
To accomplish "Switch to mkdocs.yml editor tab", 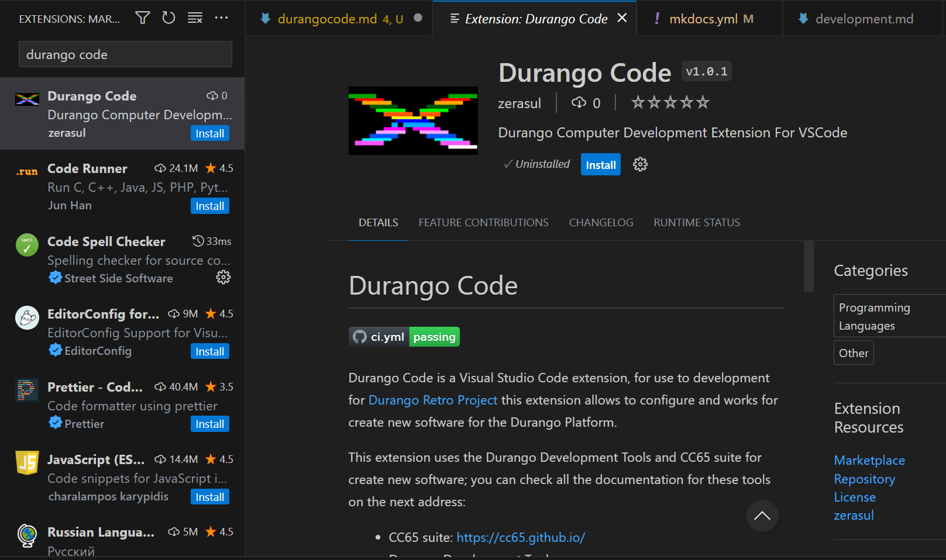I will pyautogui.click(x=703, y=19).
